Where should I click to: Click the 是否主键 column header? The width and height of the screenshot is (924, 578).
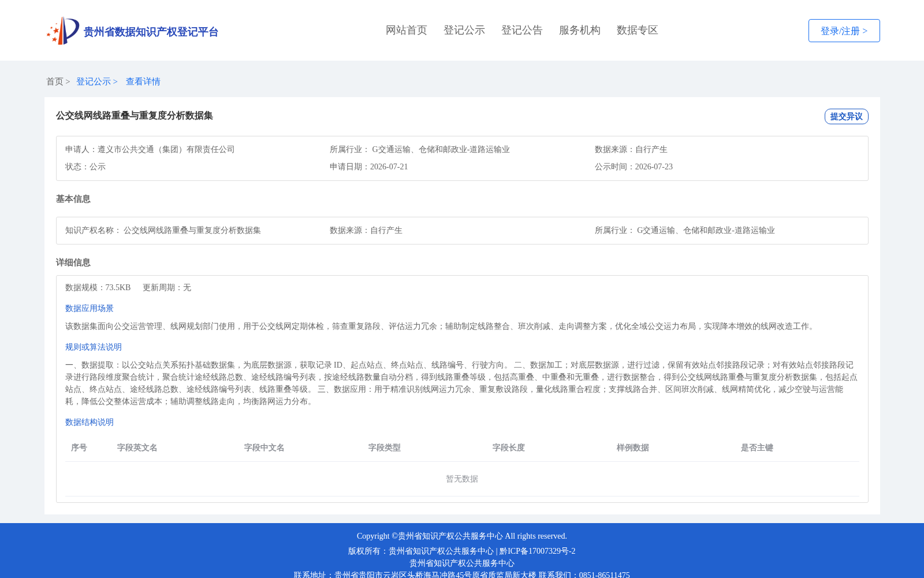tap(757, 447)
